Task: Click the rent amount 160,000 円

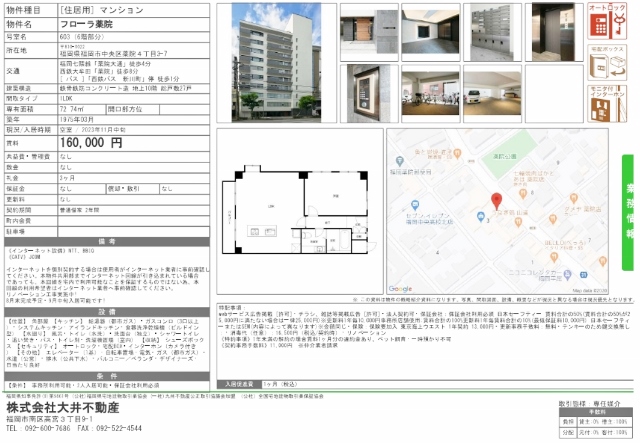Action: 91,142
